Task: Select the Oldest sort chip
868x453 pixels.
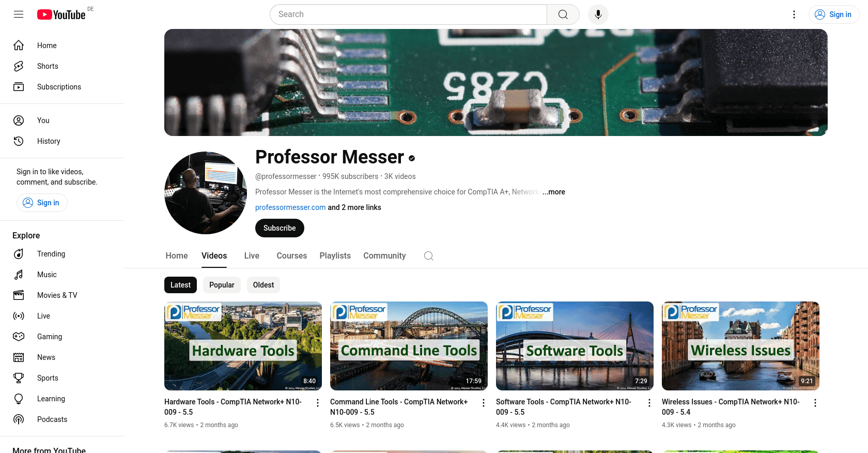Action: pos(263,285)
